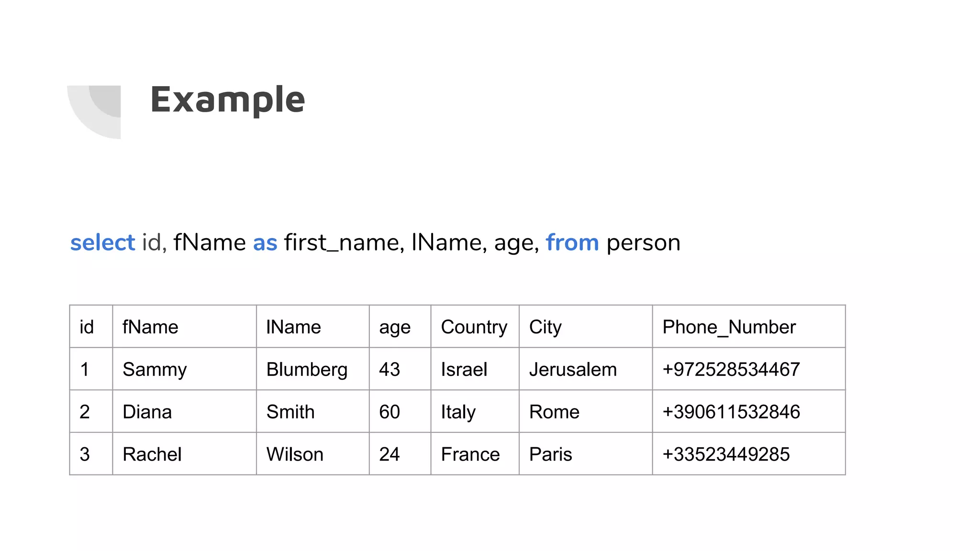Click the blue select keyword
The image size is (980, 551).
pos(102,242)
